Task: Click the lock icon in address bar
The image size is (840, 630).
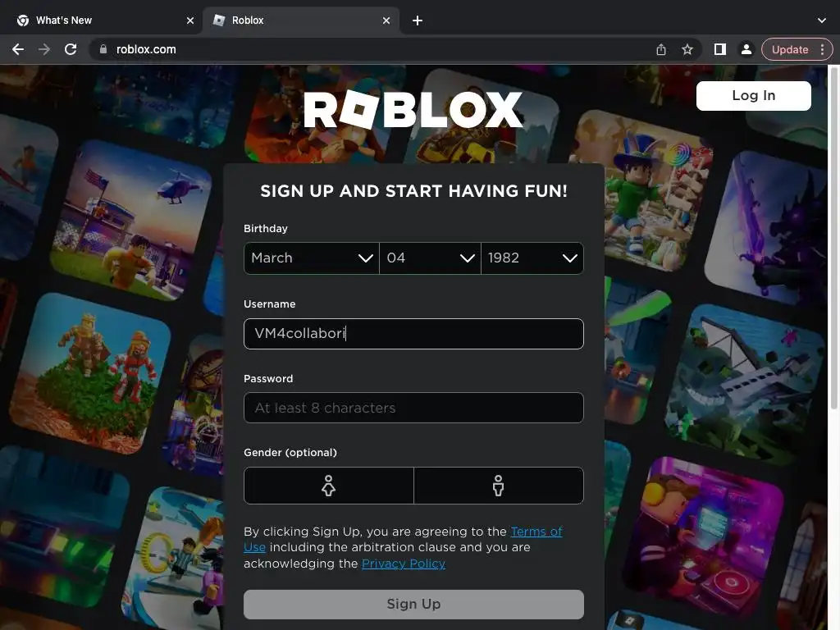Action: tap(103, 49)
